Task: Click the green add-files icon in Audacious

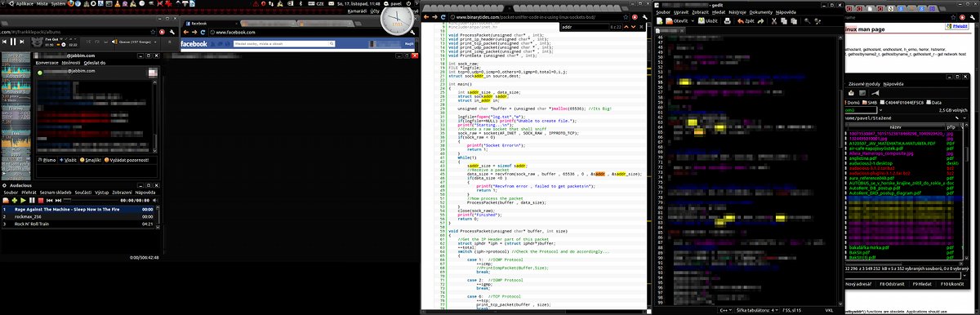Action: 15,200
